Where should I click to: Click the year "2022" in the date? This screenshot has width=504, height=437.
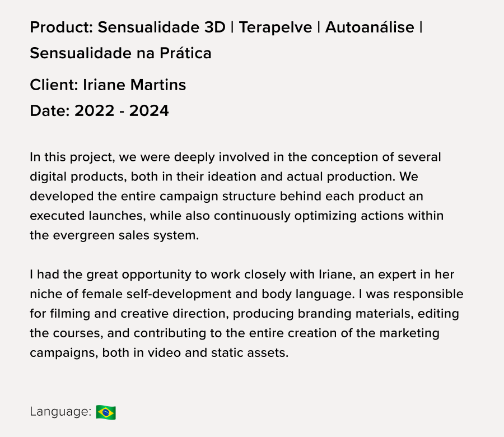click(94, 111)
